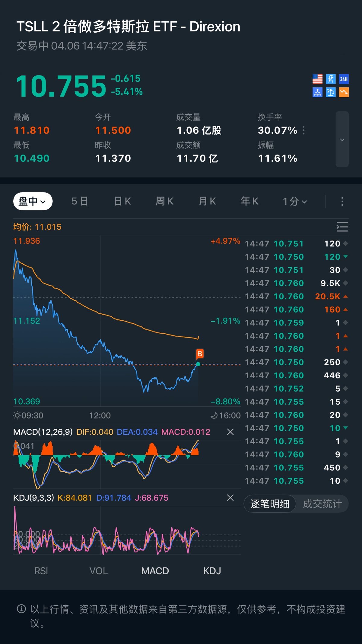
Task: Switch to the 日K chart tab
Action: [x=122, y=201]
